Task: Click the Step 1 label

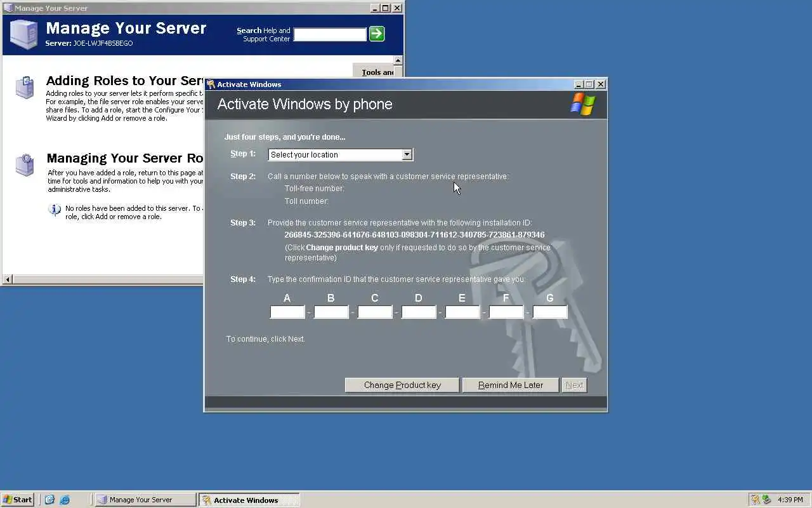Action: point(243,154)
